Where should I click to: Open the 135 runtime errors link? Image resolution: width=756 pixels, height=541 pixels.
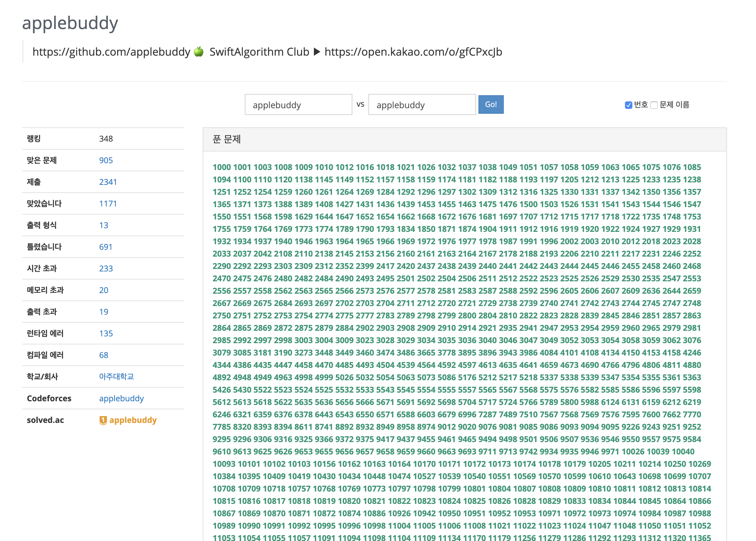click(106, 334)
